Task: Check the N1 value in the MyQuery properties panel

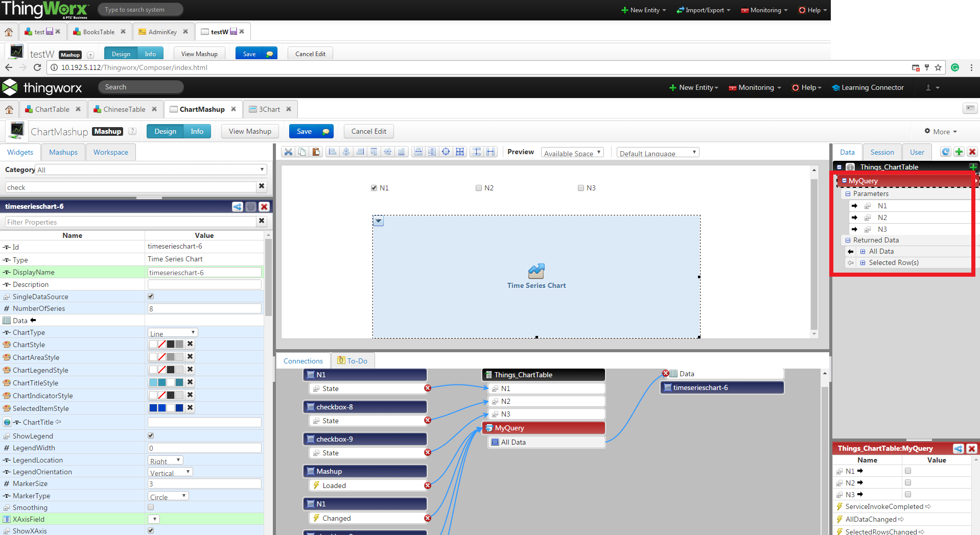Action: click(x=908, y=471)
